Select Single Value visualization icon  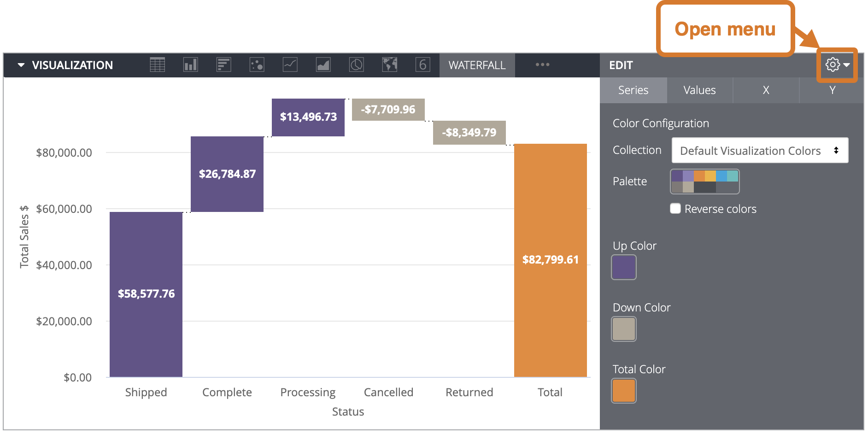click(x=422, y=65)
